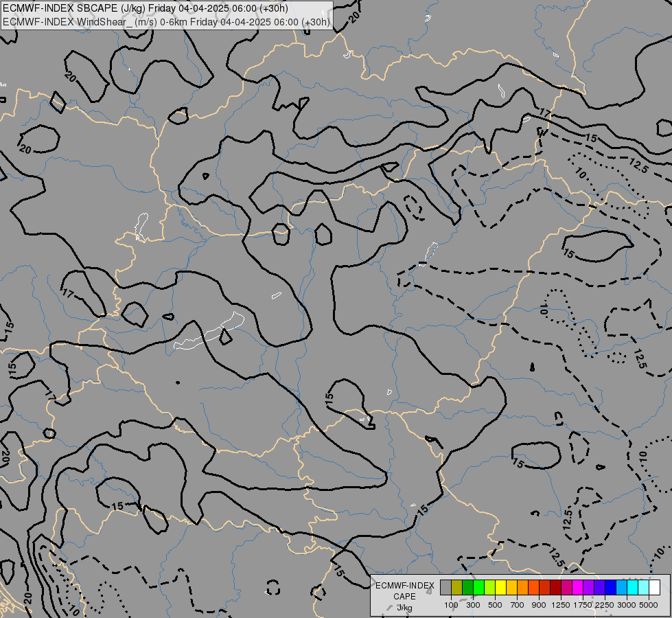Click the 5000 value on legend scale
The width and height of the screenshot is (672, 618).
point(649,605)
